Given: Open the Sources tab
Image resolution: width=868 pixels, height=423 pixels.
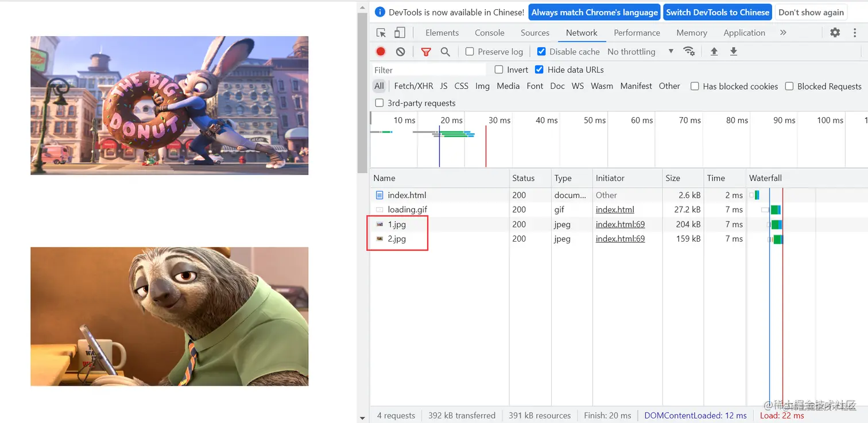Looking at the screenshot, I should (535, 33).
